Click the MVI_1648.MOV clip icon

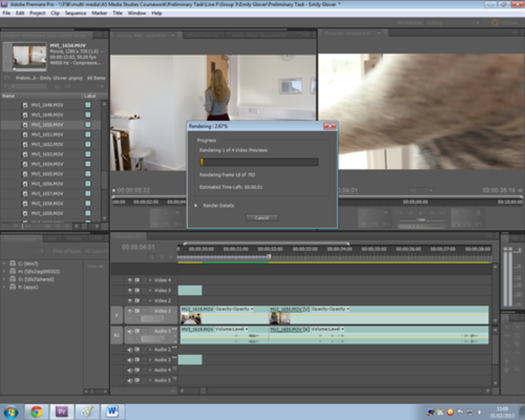point(24,105)
